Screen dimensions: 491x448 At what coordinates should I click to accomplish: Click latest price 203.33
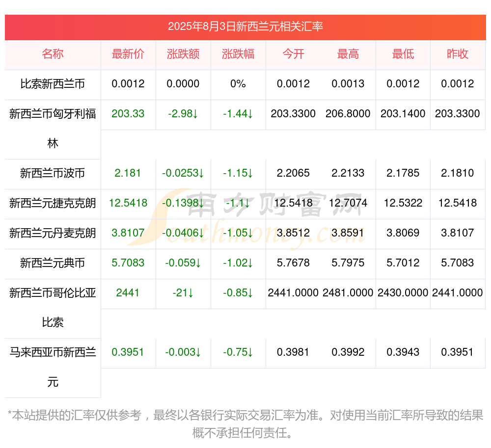coord(128,113)
